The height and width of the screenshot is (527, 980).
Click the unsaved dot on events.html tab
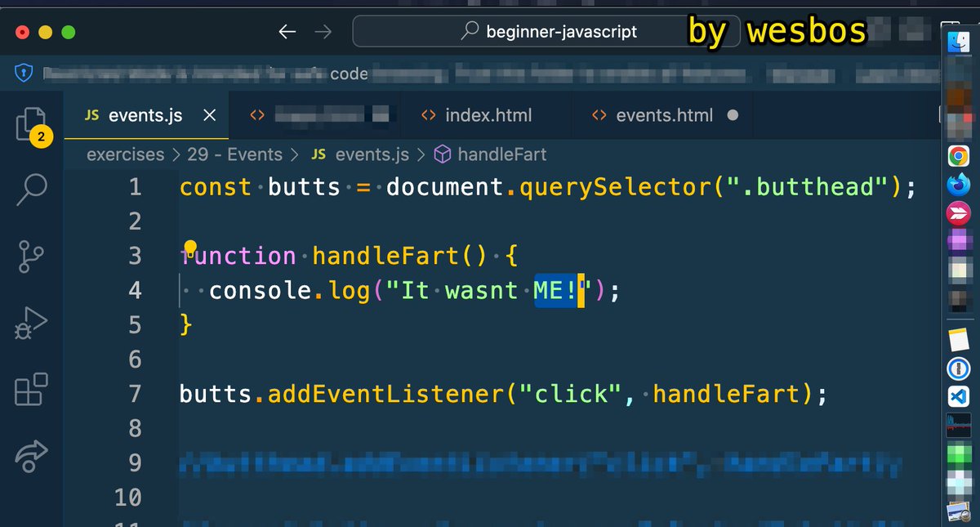733,115
